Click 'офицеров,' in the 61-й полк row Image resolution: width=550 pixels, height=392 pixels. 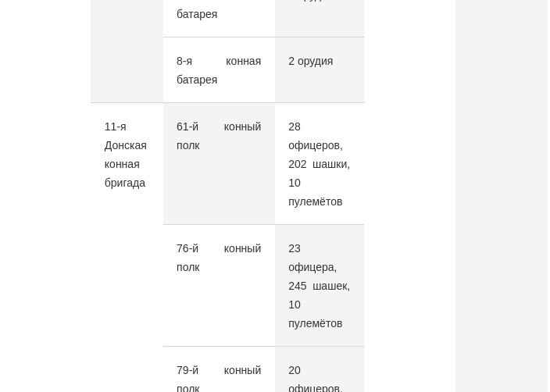pos(316,145)
